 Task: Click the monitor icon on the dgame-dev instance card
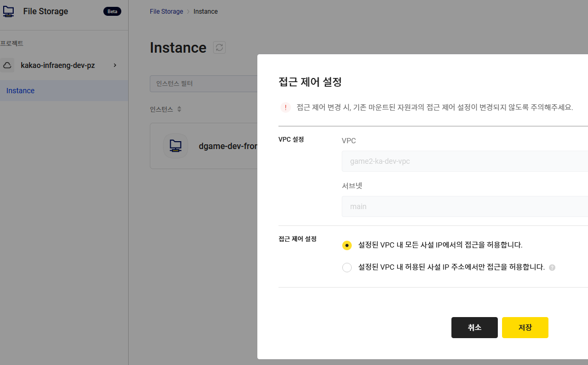175,145
